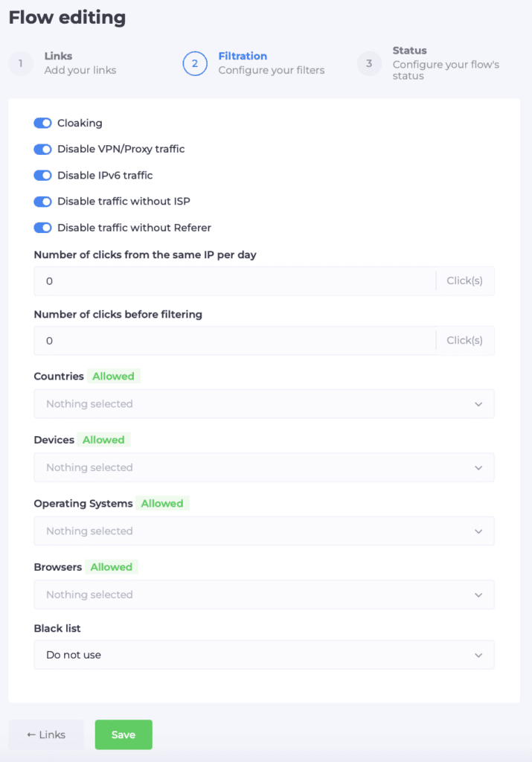
Task: Click the Allowed badge next to Countries
Action: click(x=113, y=376)
